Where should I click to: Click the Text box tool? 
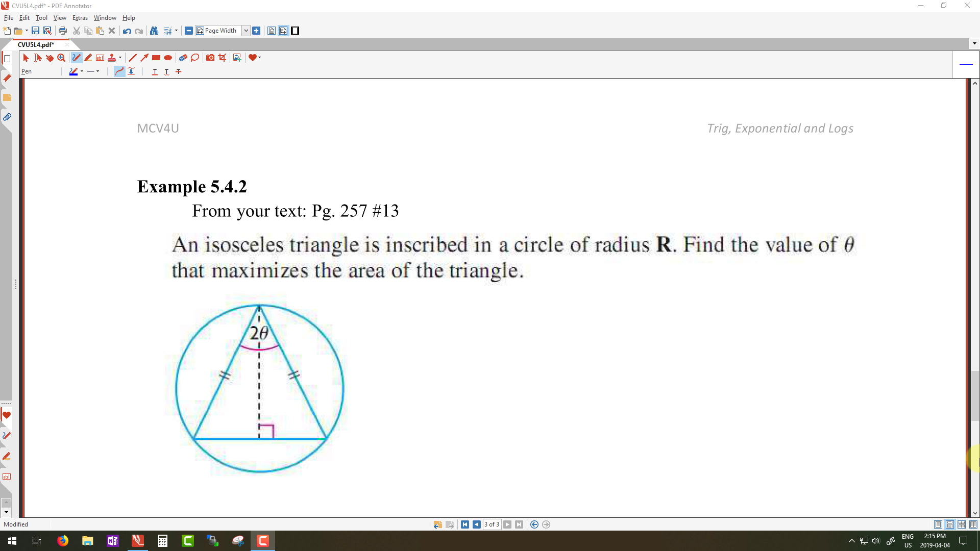click(100, 58)
